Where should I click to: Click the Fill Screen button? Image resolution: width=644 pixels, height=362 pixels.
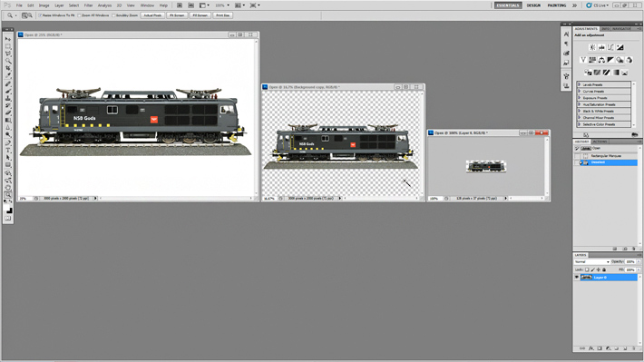[x=200, y=15]
